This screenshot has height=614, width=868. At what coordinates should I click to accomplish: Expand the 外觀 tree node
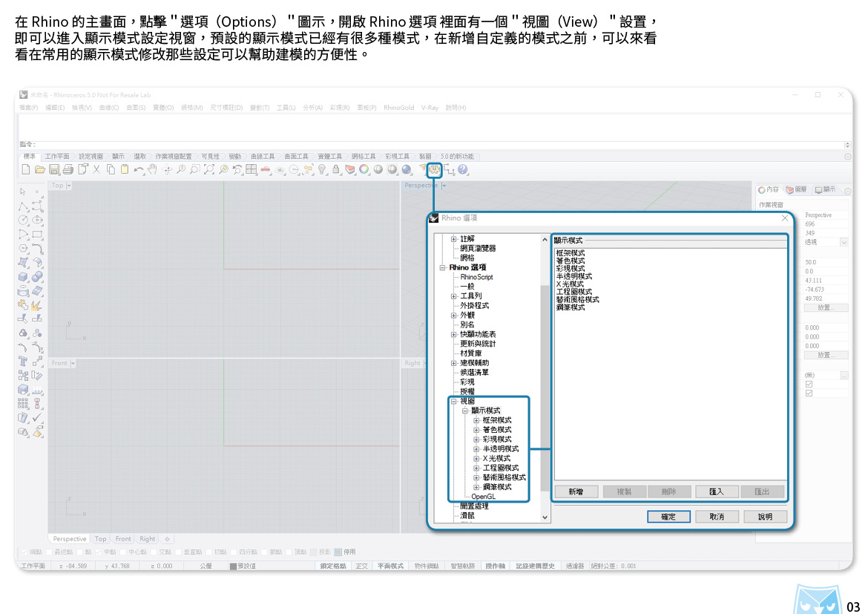(454, 316)
